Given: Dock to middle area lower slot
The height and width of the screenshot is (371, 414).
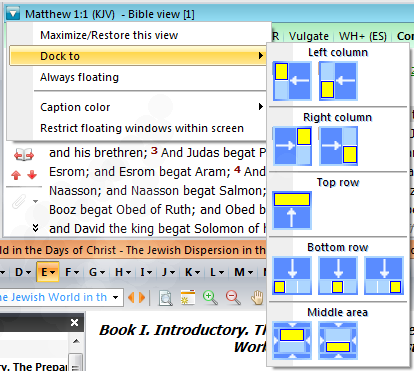Looking at the screenshot, I should (x=338, y=340).
